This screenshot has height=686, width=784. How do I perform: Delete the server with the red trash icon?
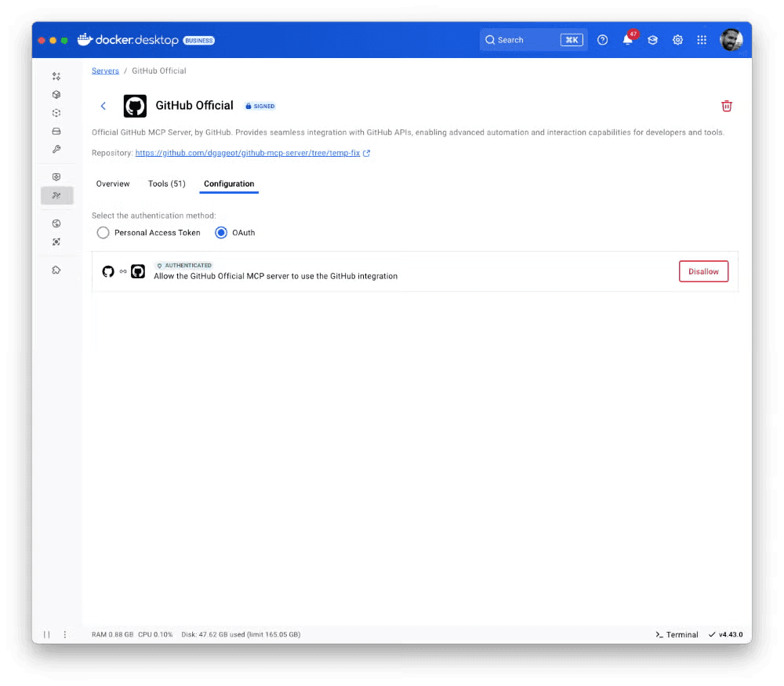727,106
